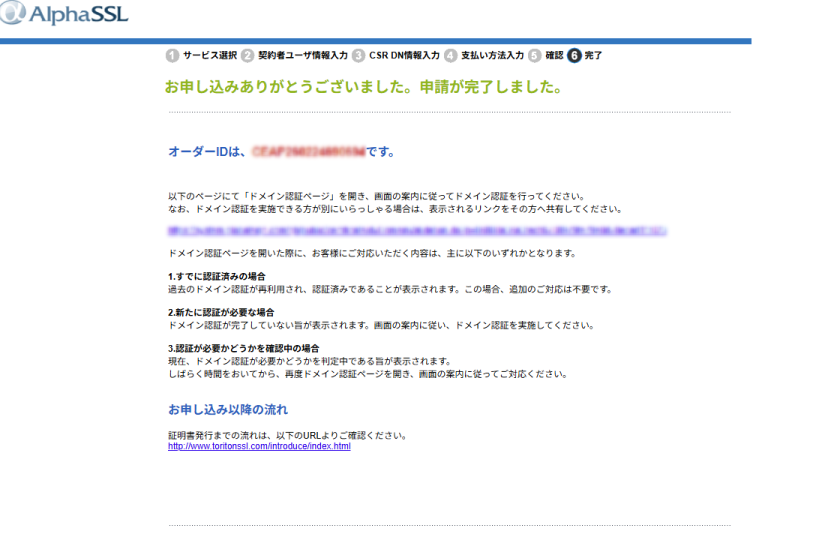Select the 契約者ユーザ情報入力 step label
Image resolution: width=833 pixels, height=542 pixels.
pos(302,56)
